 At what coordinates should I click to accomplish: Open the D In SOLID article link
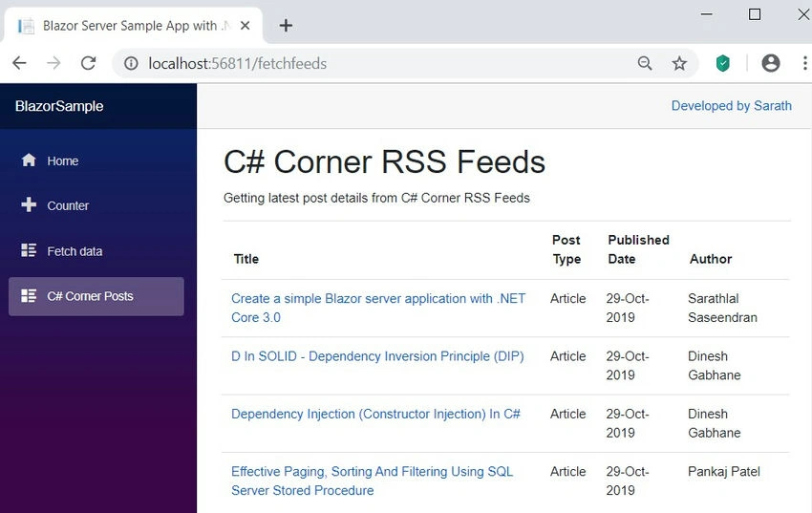[377, 356]
